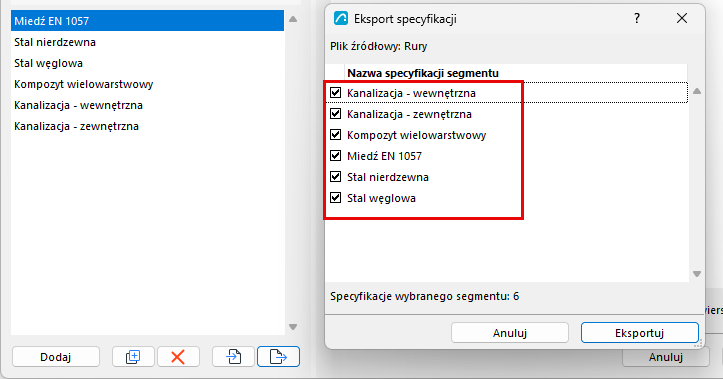
Task: Close the Eksport specyfikacji dialog
Action: click(x=682, y=18)
